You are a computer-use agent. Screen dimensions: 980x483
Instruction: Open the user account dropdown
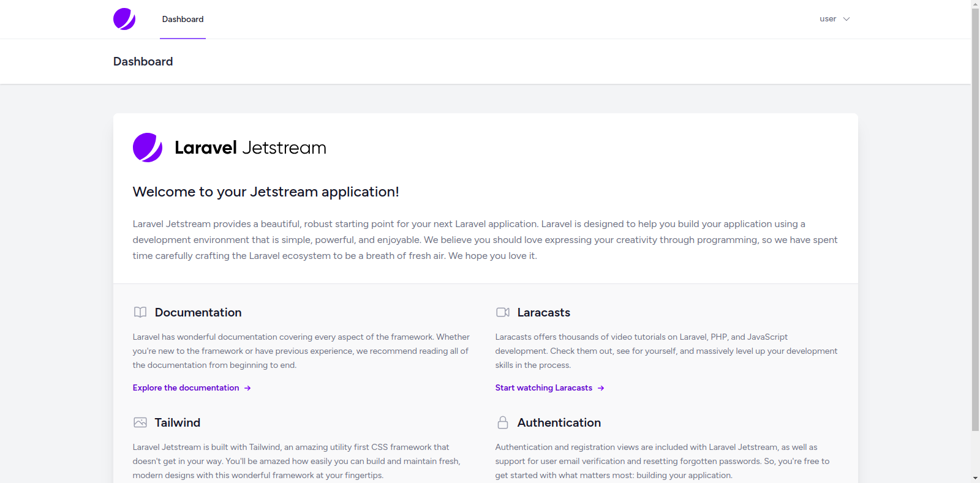tap(835, 19)
